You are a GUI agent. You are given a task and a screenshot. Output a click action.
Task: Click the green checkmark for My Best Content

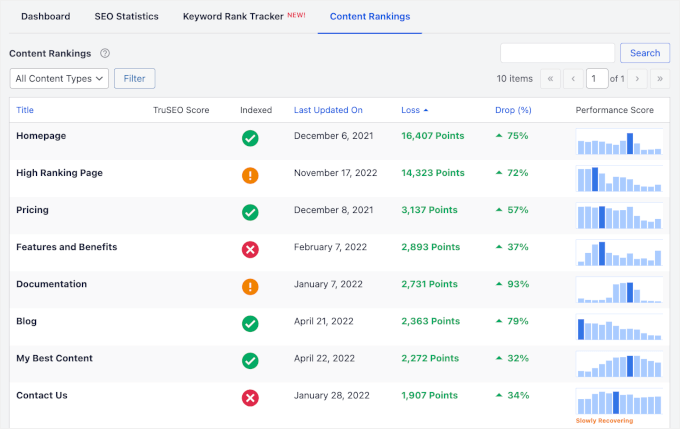click(x=250, y=361)
